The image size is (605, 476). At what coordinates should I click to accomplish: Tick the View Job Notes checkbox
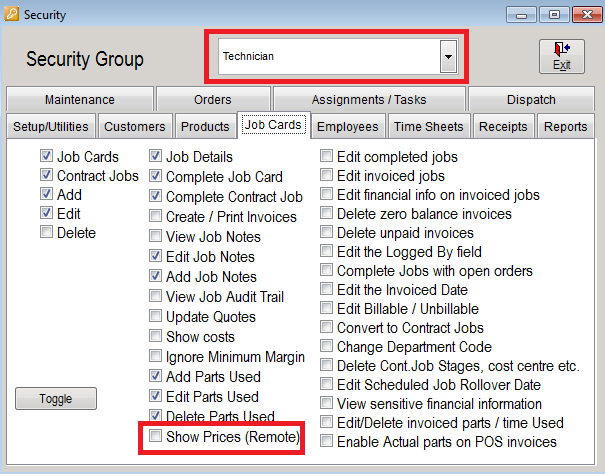click(x=155, y=236)
